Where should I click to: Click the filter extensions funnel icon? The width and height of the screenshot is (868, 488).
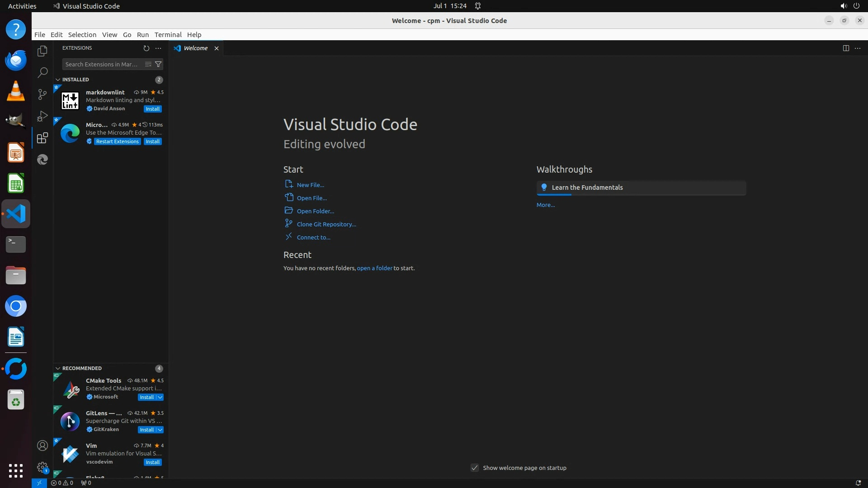pos(158,64)
